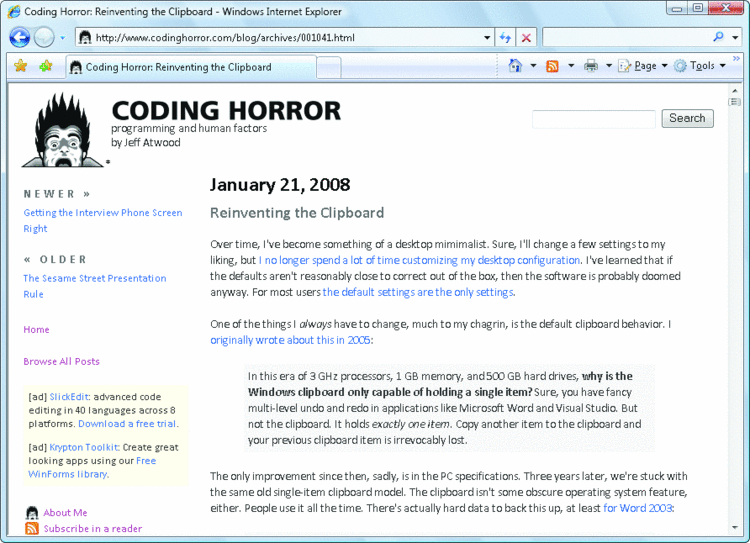Open the for Word 2003 link

pyautogui.click(x=638, y=508)
